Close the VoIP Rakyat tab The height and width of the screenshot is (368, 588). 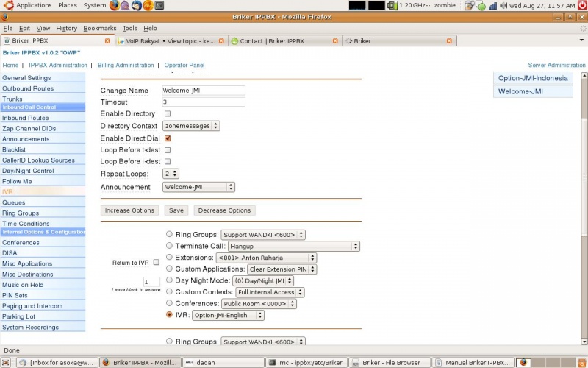pyautogui.click(x=221, y=41)
